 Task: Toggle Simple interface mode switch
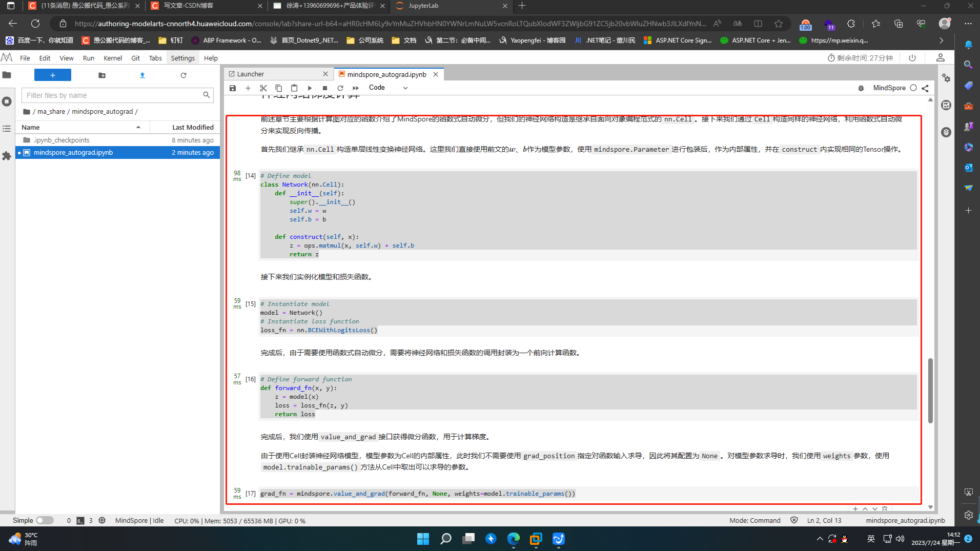(x=45, y=520)
